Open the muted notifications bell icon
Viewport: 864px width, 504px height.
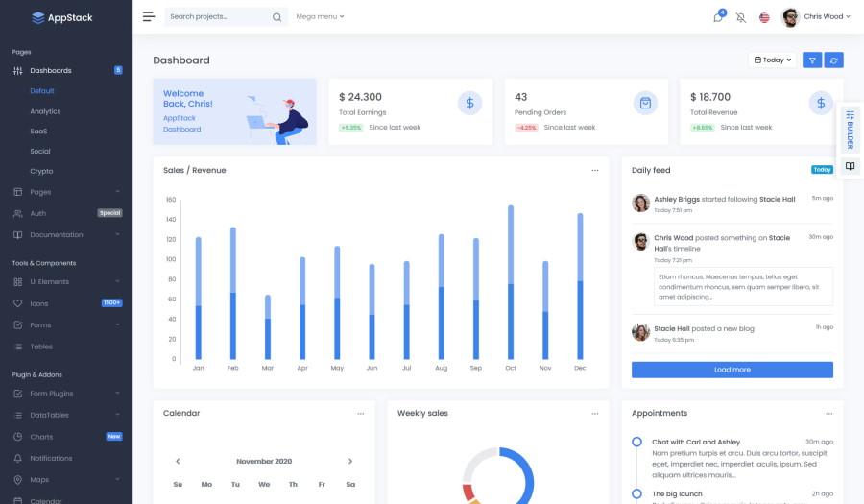point(740,17)
